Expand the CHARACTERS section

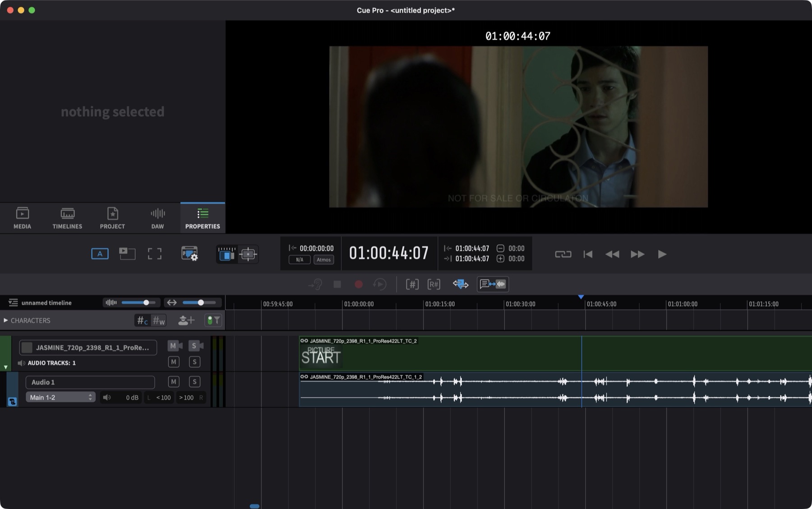[x=5, y=321]
